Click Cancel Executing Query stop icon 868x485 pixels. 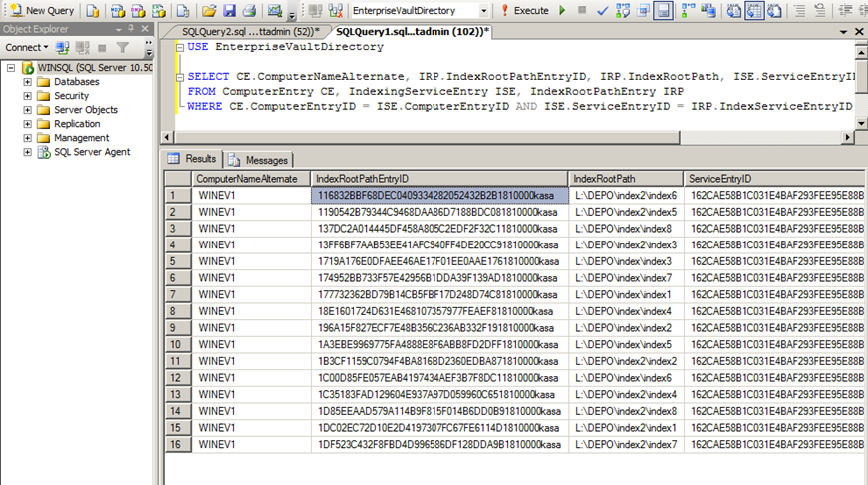[581, 10]
